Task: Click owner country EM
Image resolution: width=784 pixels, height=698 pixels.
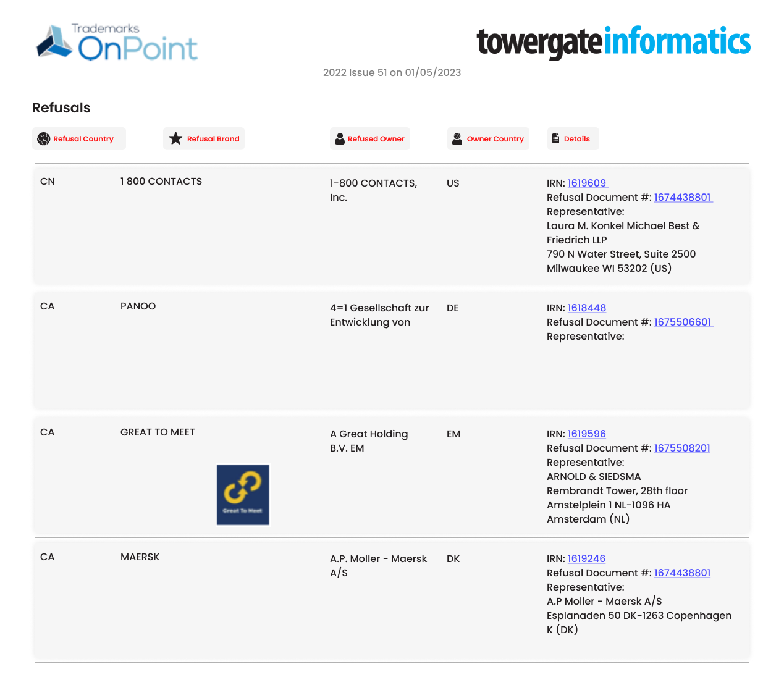Action: tap(453, 434)
